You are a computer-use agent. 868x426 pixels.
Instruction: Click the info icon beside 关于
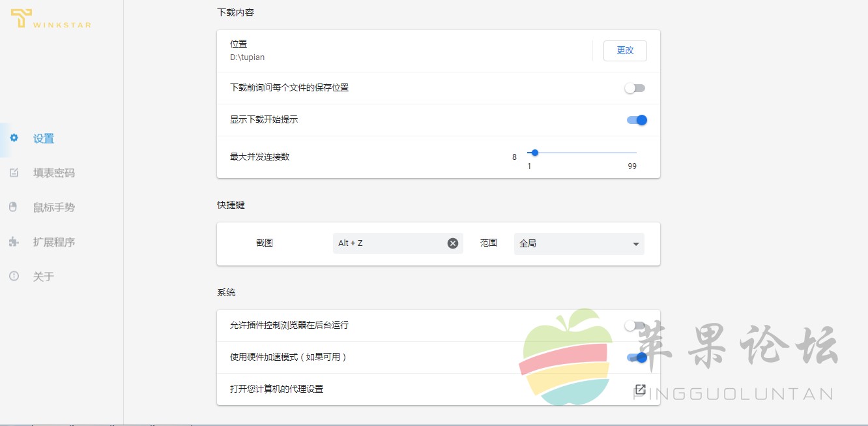point(14,276)
